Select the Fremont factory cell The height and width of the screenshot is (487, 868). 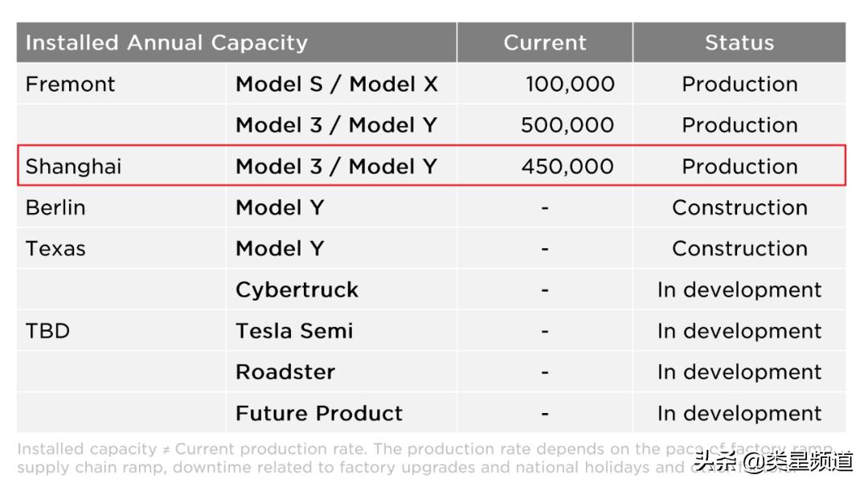(71, 84)
